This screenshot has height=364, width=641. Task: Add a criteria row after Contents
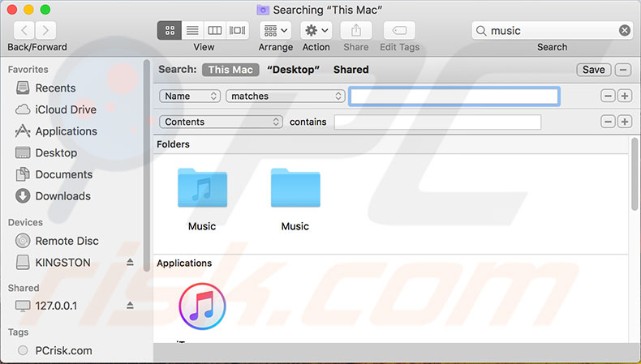(624, 122)
